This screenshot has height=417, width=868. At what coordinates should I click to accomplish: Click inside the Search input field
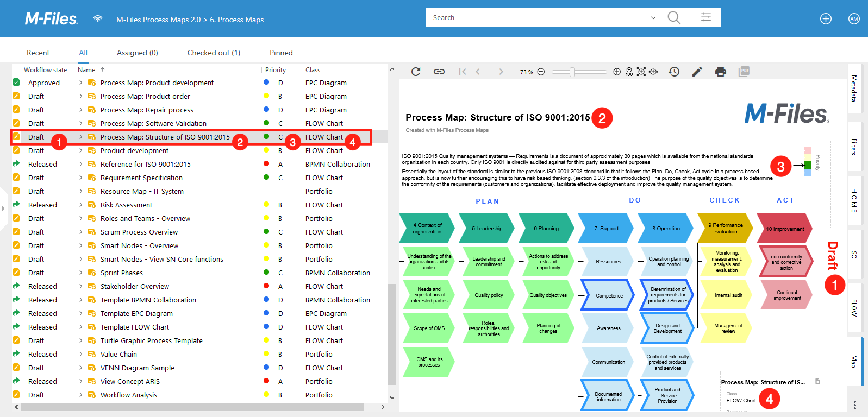tap(538, 18)
